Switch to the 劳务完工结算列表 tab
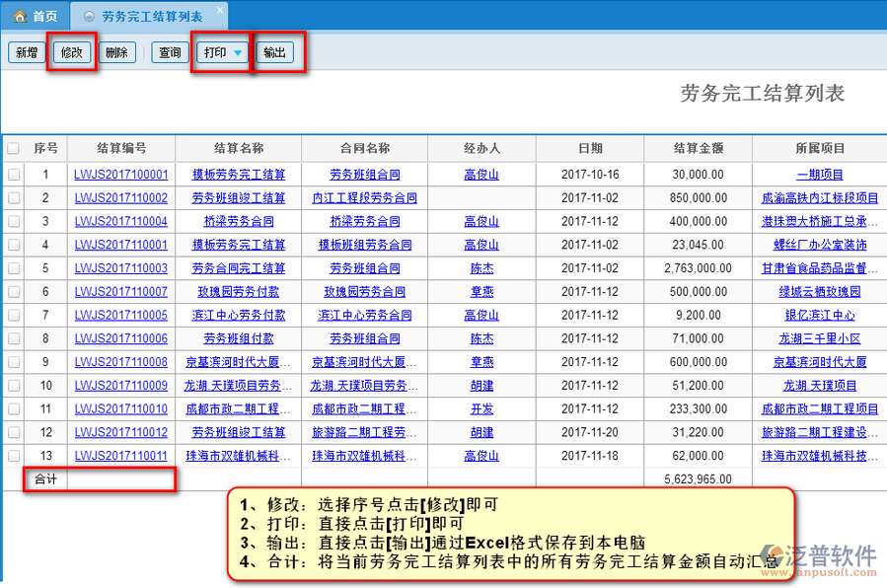Image resolution: width=887 pixels, height=588 pixels. coord(152,17)
